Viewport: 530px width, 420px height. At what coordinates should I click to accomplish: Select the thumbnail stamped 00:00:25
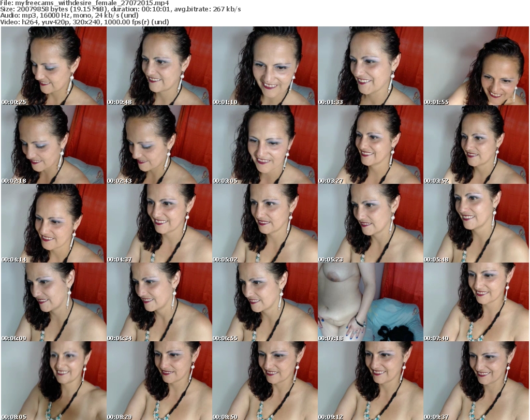pos(54,66)
